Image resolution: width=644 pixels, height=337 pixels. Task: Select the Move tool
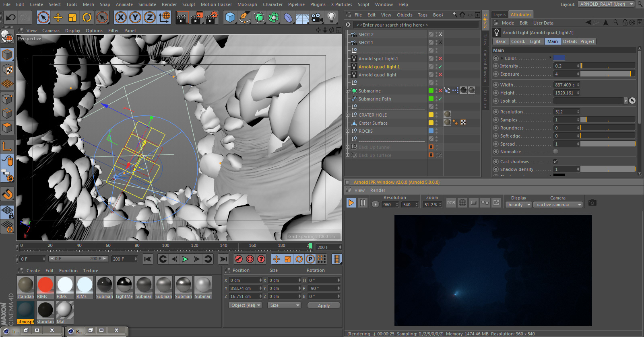coord(58,17)
